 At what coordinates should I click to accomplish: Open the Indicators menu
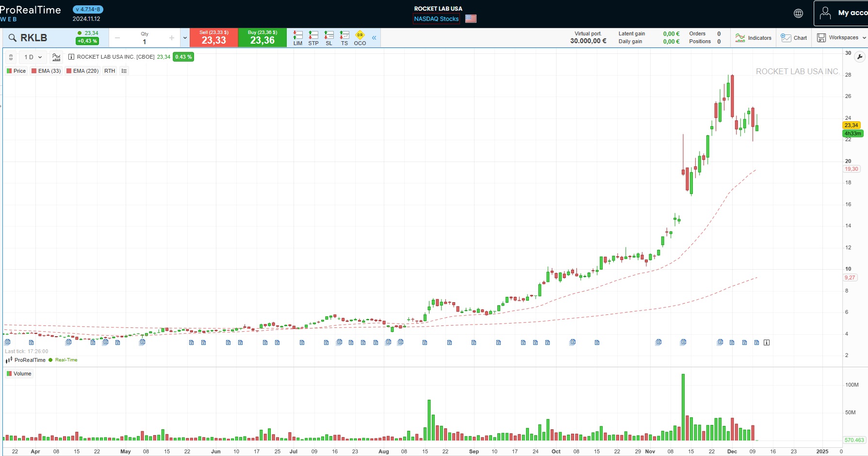click(x=753, y=38)
